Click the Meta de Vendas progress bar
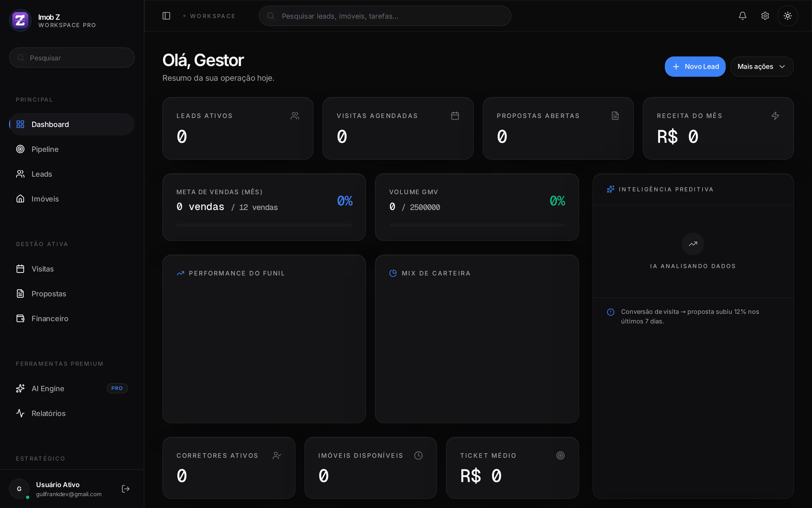This screenshot has height=508, width=812. 264,225
